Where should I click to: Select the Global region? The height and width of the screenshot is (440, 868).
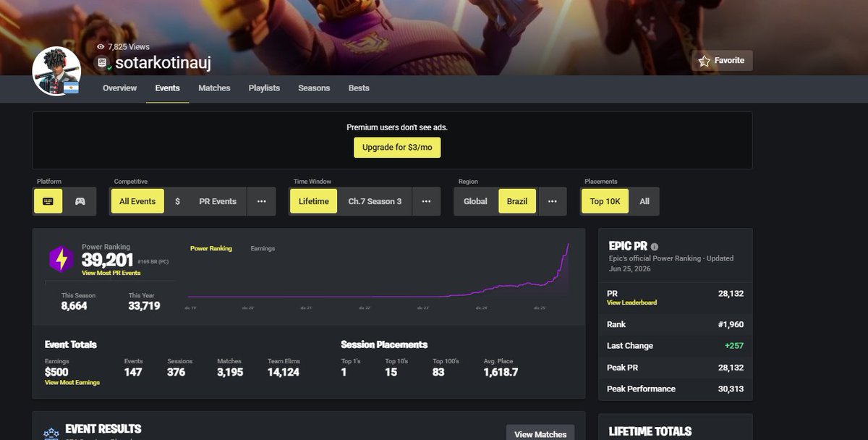click(x=475, y=201)
